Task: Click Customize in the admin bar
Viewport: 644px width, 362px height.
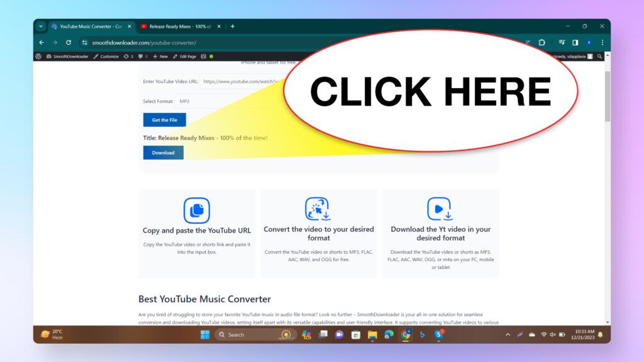Action: (106, 57)
